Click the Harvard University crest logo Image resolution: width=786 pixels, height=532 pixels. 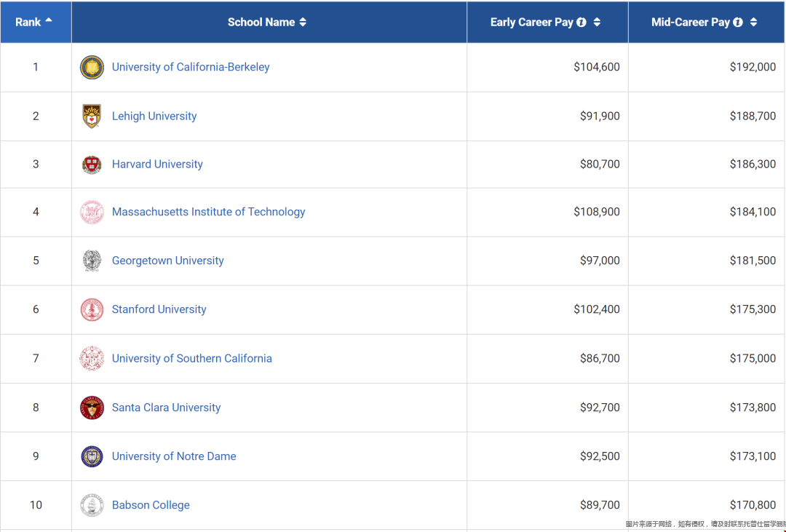92,164
